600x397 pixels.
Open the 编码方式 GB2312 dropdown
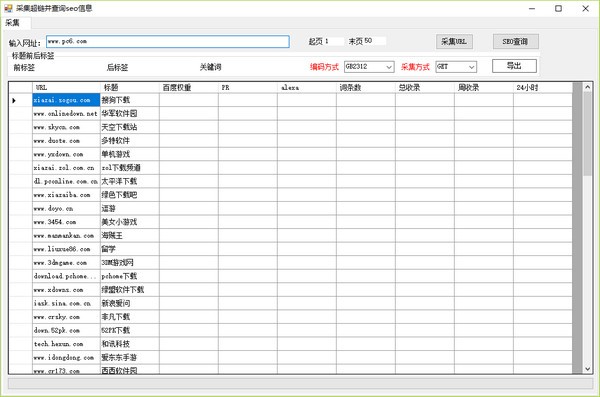(x=369, y=67)
